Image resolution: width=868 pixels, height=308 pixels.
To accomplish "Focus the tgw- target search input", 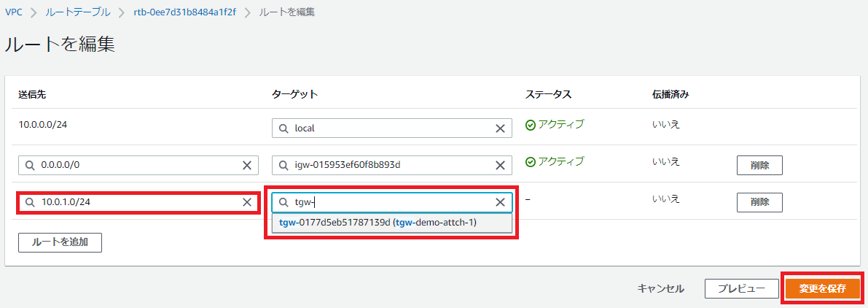I will [x=392, y=202].
